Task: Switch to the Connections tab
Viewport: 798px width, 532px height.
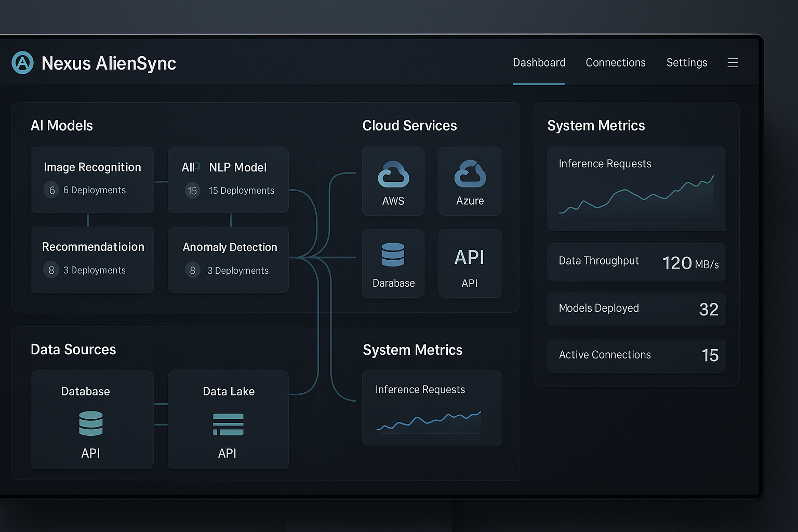Action: [x=615, y=62]
